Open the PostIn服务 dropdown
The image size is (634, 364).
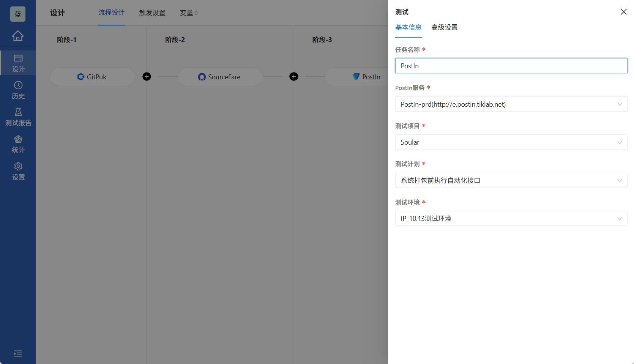pyautogui.click(x=511, y=104)
